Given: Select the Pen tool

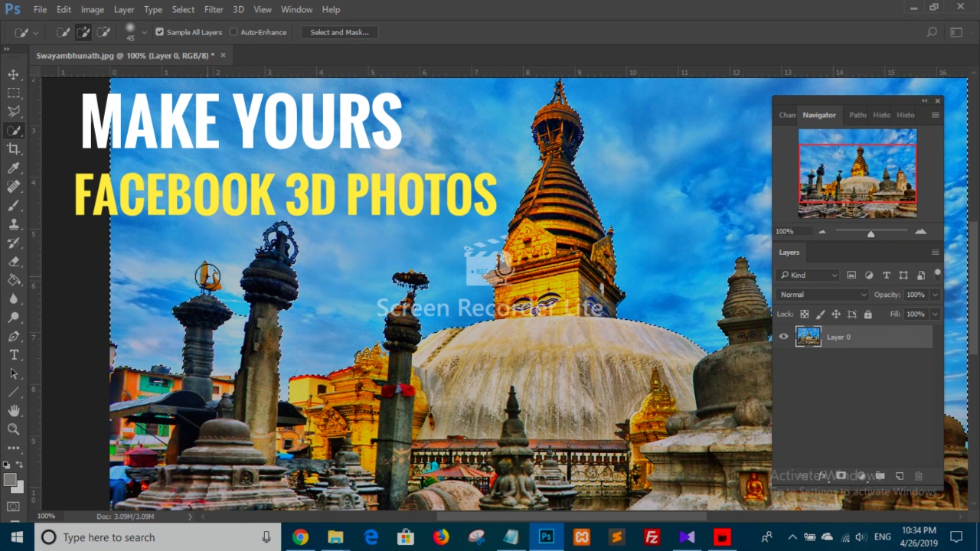Looking at the screenshot, I should point(14,336).
